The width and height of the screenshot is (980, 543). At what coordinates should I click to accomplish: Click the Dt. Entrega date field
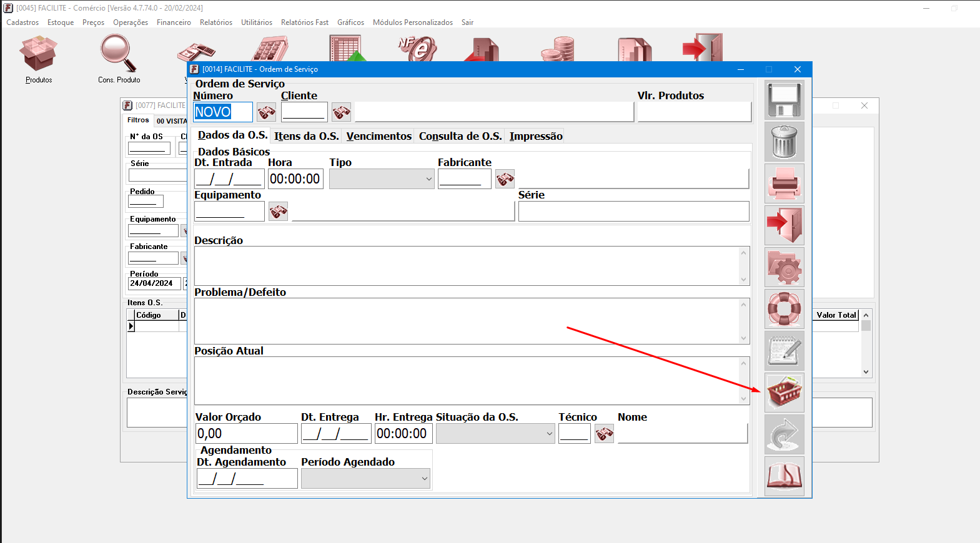pos(336,434)
